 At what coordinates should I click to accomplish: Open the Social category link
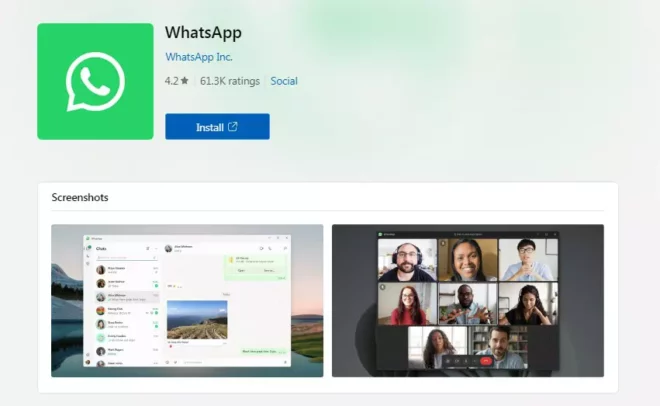click(284, 81)
